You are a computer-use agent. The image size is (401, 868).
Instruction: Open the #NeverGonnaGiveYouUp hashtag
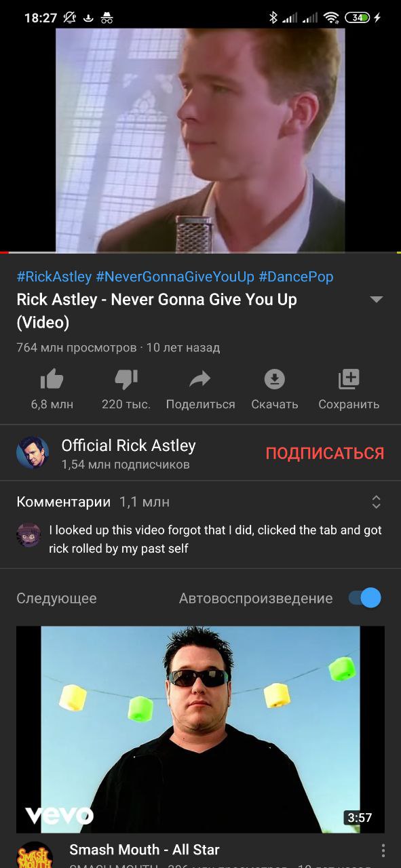coord(175,277)
